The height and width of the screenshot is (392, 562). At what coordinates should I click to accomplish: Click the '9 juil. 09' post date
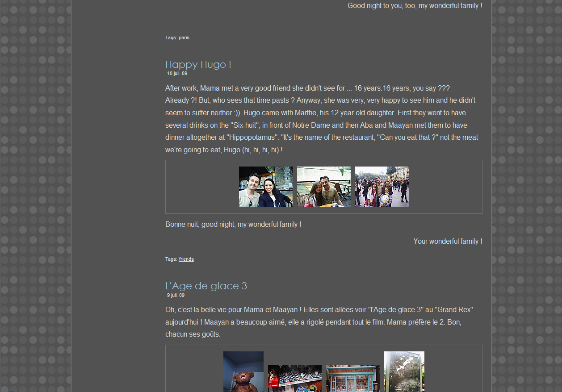(x=176, y=295)
